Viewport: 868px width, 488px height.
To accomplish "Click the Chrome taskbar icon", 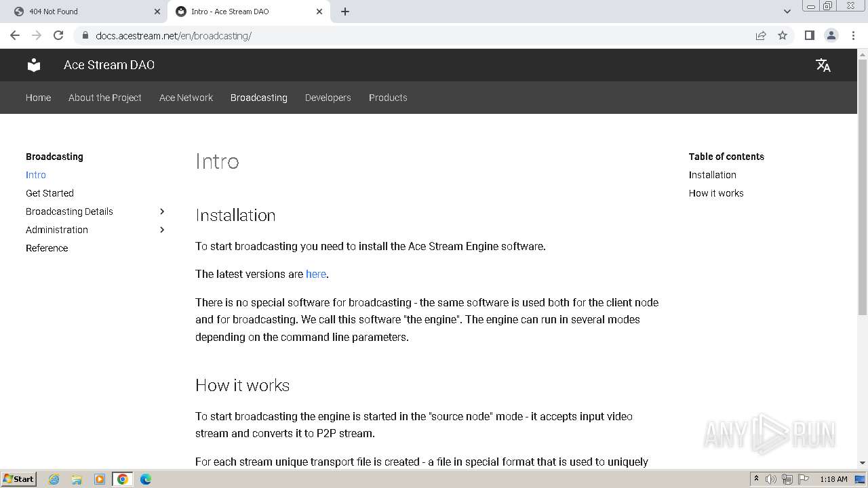I will pos(123,479).
